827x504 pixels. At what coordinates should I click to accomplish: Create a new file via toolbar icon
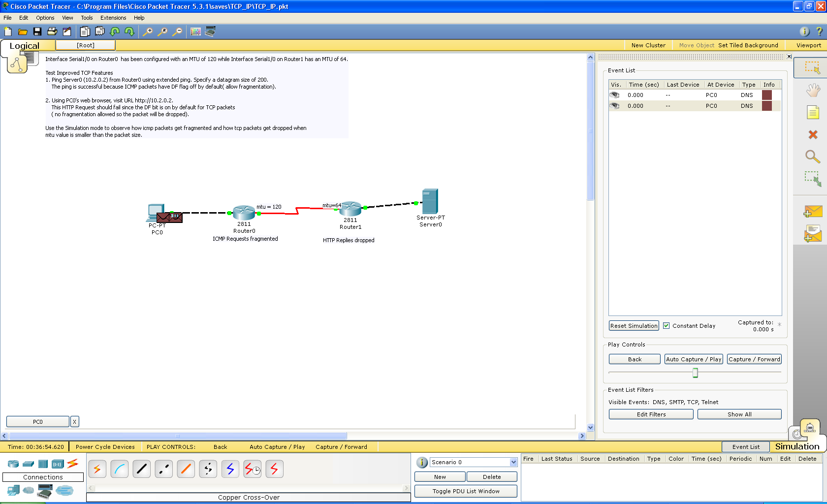tap(8, 31)
